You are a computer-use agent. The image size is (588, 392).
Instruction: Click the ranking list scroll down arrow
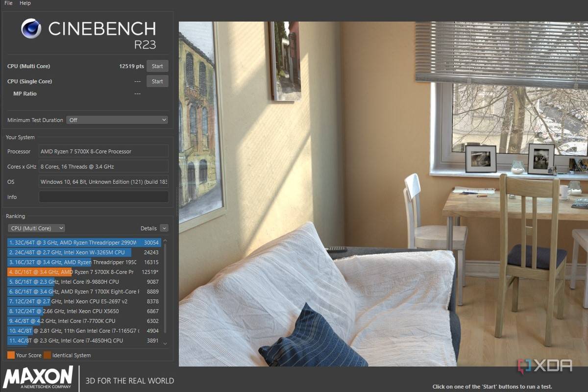click(165, 344)
